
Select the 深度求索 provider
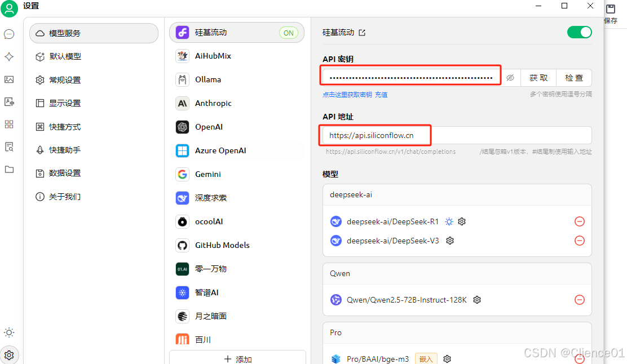coord(237,198)
